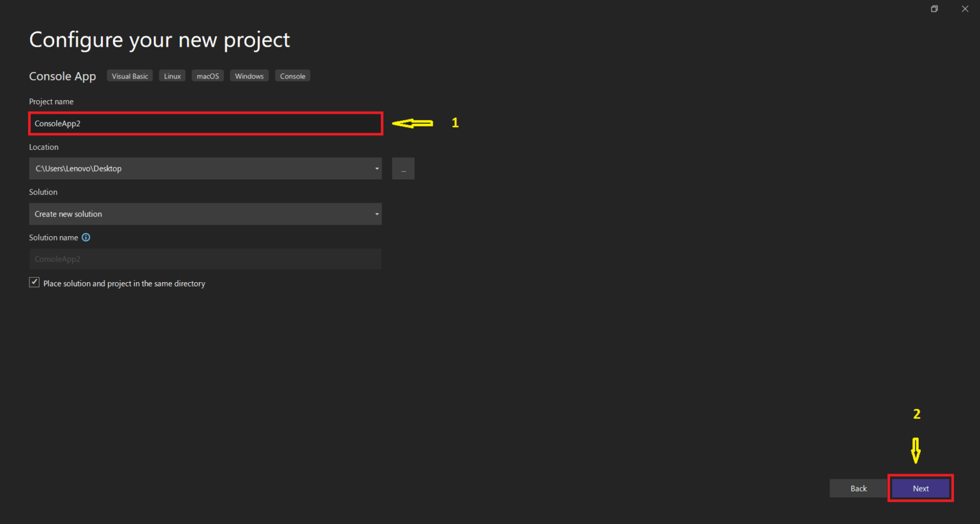The width and height of the screenshot is (980, 524).
Task: Open the Solution dropdown showing Create new solution
Action: click(204, 214)
